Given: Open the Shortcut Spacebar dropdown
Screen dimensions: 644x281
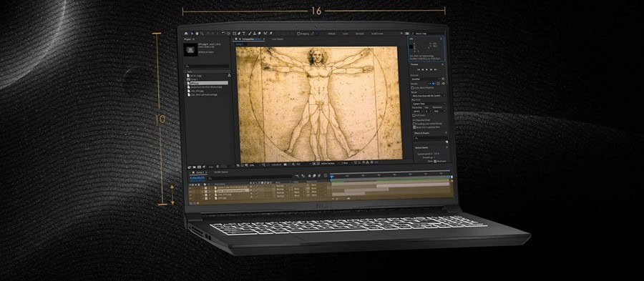Looking at the screenshot, I should pyautogui.click(x=426, y=79).
